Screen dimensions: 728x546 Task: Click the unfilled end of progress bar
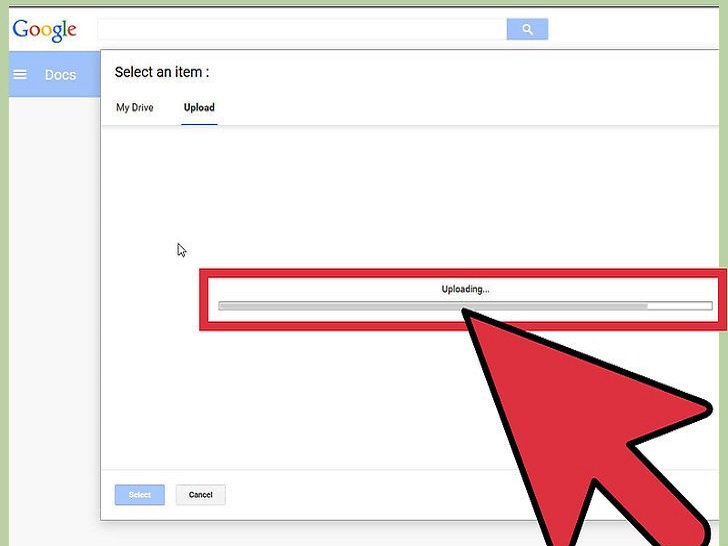coord(680,306)
